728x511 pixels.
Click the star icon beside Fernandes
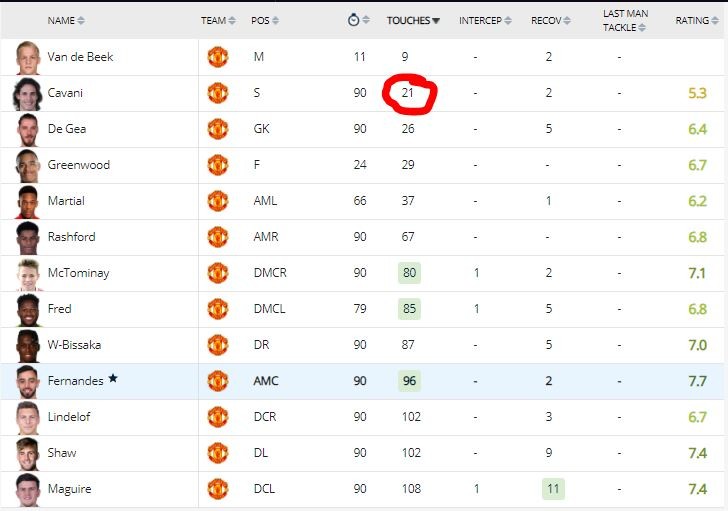point(113,379)
